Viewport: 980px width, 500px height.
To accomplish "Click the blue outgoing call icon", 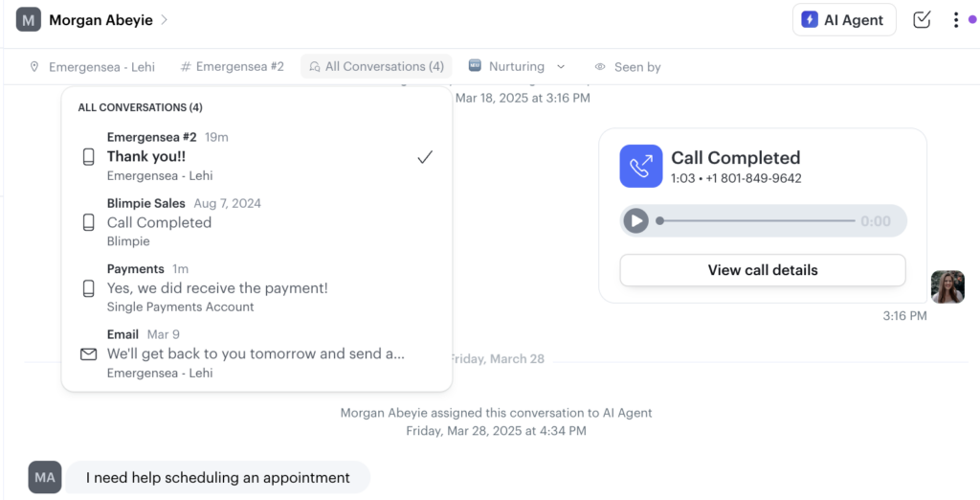I will coord(640,167).
